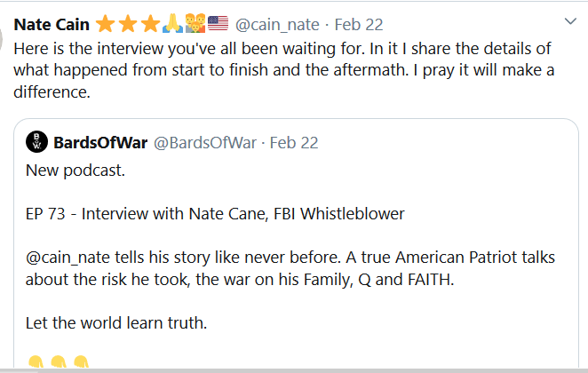
Task: Click the middle emoji at the quoted tweet's bottom
Action: click(x=59, y=361)
